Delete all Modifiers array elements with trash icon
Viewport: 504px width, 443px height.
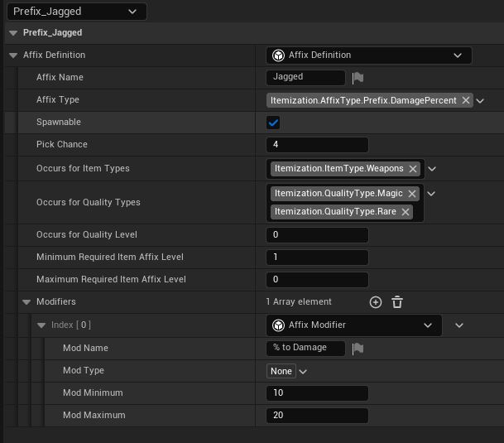click(397, 302)
